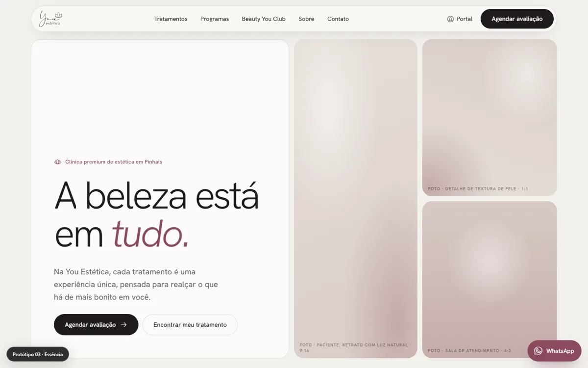
Task: Open the Contato navigation link
Action: pyautogui.click(x=338, y=19)
